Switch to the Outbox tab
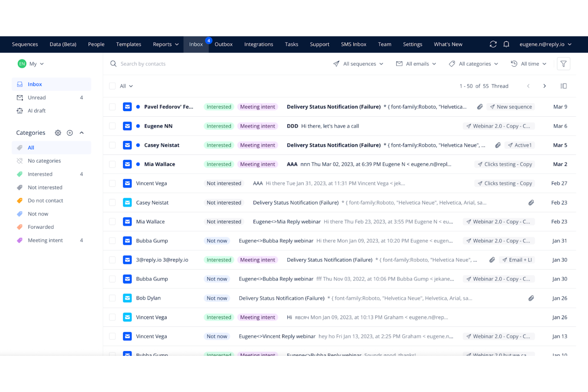 223,44
